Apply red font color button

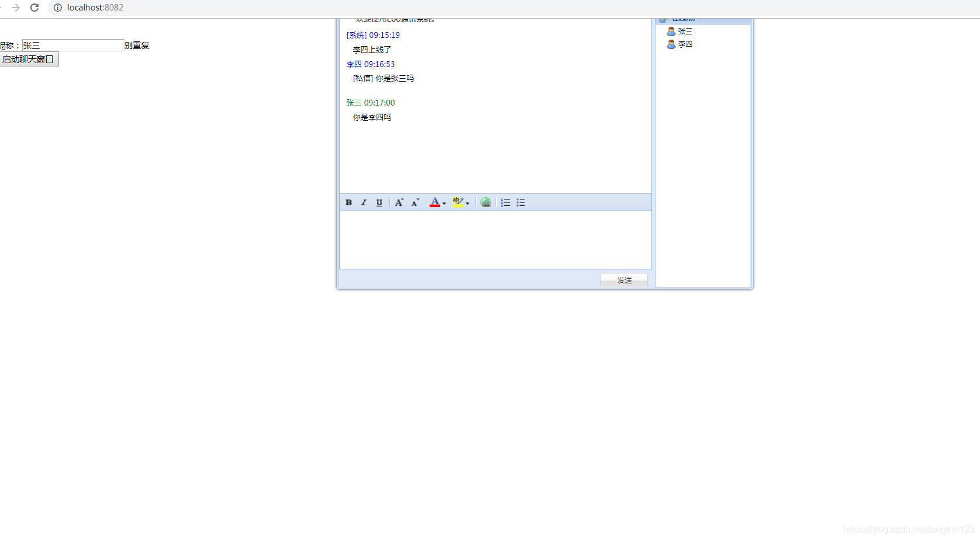pyautogui.click(x=435, y=202)
